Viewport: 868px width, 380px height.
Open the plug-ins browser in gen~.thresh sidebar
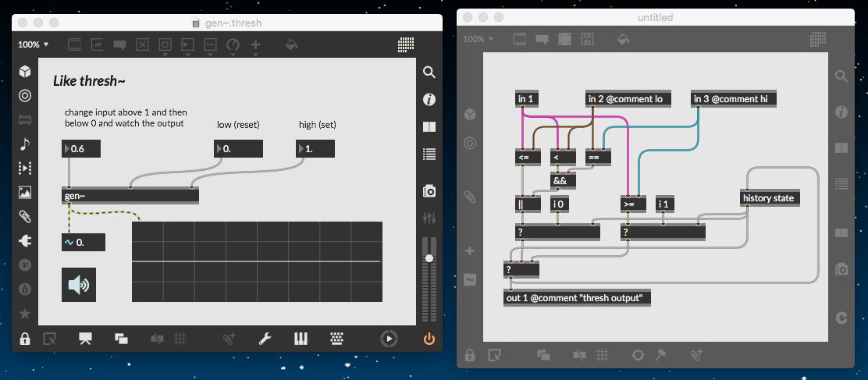tap(25, 240)
